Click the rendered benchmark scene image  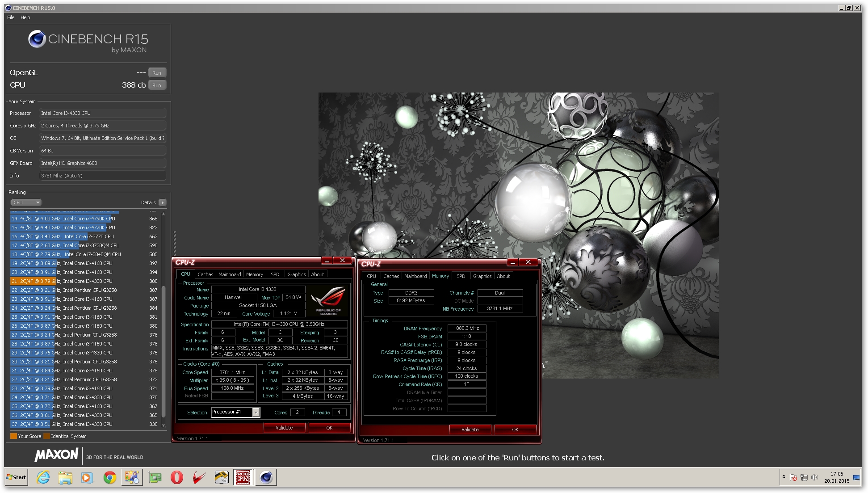tap(518, 236)
